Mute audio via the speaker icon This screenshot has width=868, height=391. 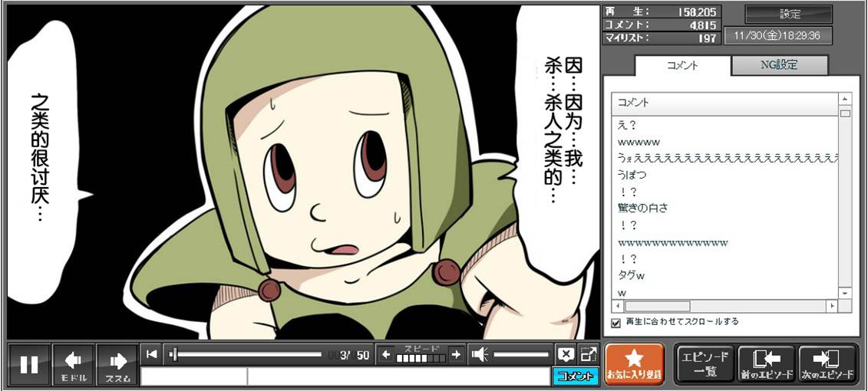click(x=480, y=354)
